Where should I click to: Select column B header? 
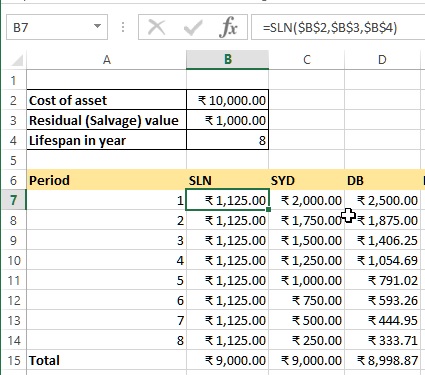point(228,60)
